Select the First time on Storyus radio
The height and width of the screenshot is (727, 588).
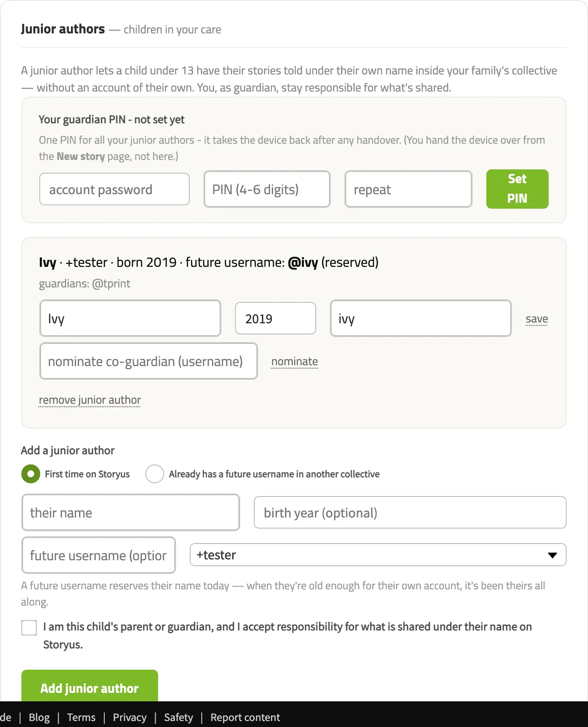31,474
